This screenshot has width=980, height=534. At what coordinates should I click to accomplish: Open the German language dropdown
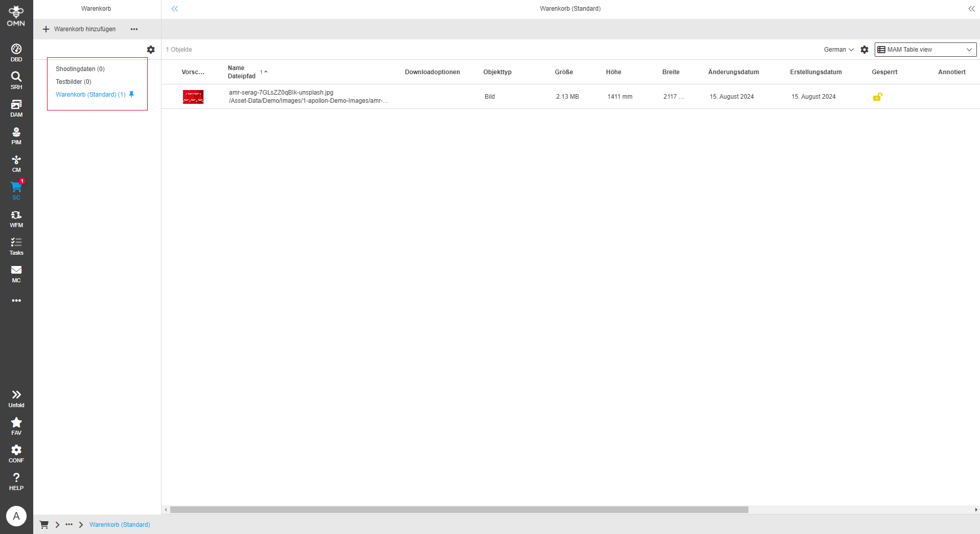tap(838, 50)
